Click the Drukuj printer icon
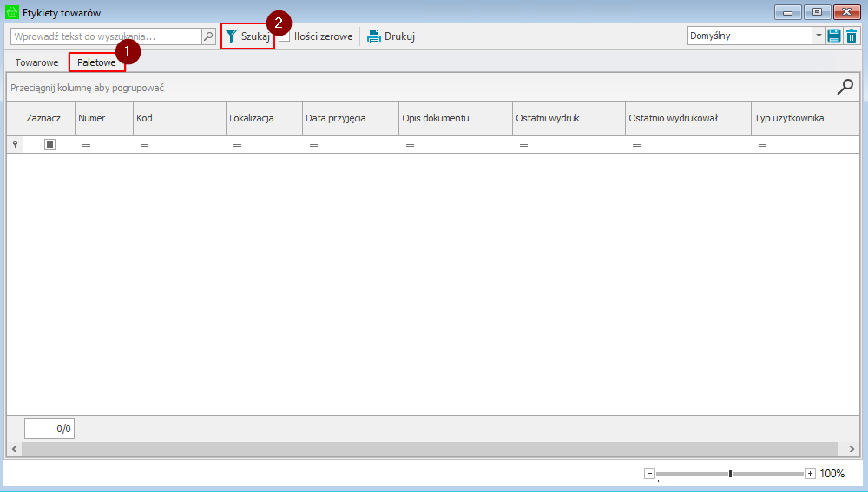 point(374,36)
